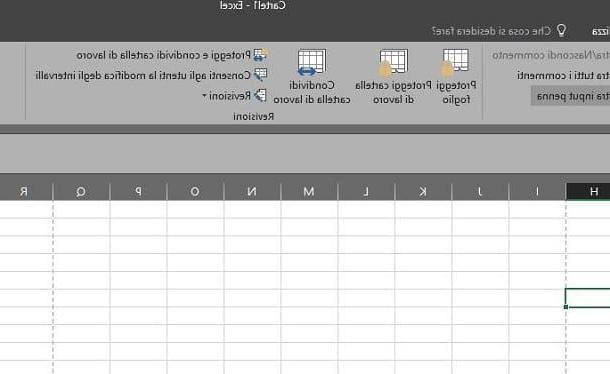Select column P header
The height and width of the screenshot is (374, 610).
pos(138,191)
